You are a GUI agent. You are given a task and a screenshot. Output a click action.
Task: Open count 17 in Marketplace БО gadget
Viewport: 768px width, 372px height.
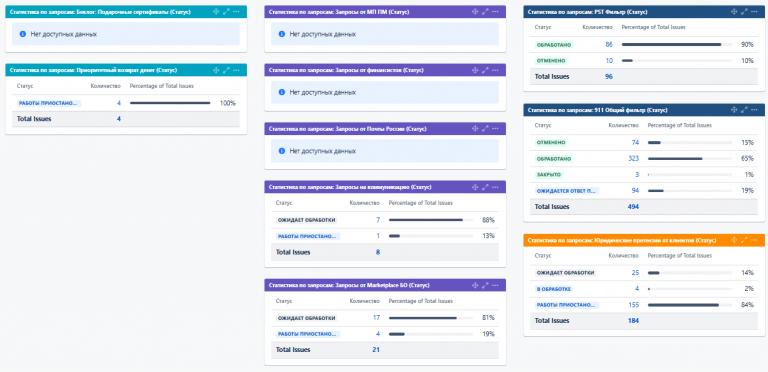(376, 318)
